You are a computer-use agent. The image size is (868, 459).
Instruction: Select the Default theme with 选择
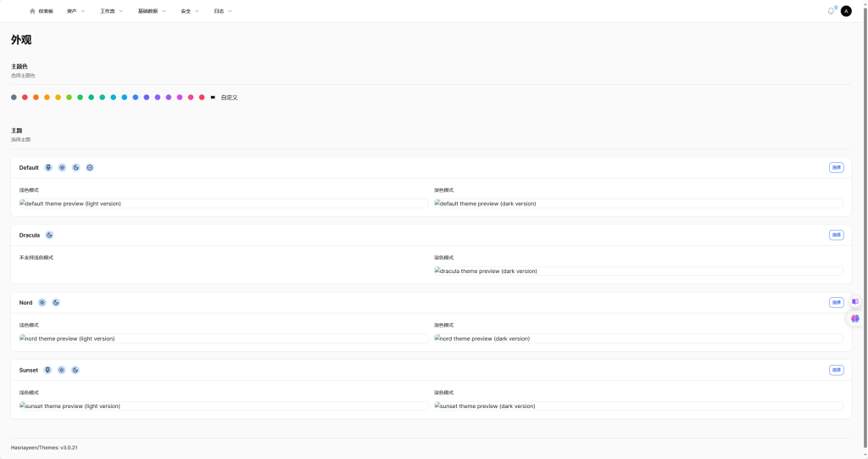click(x=837, y=167)
